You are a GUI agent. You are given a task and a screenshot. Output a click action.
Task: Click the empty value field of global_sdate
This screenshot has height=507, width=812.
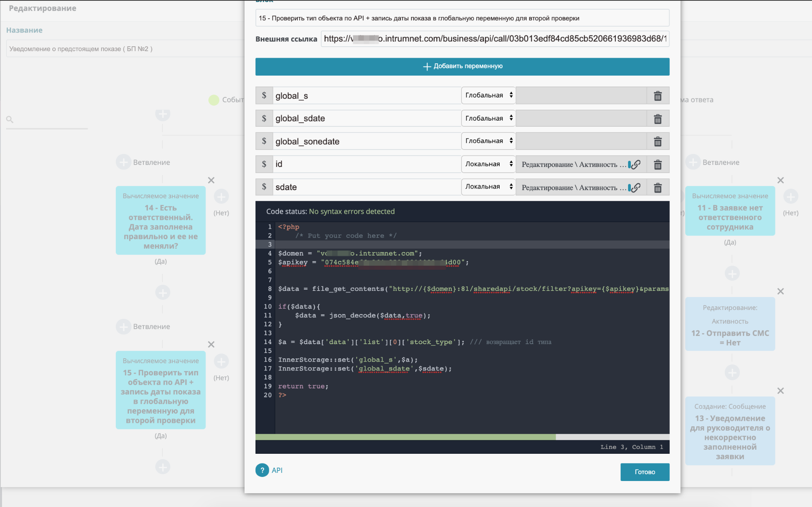(581, 119)
